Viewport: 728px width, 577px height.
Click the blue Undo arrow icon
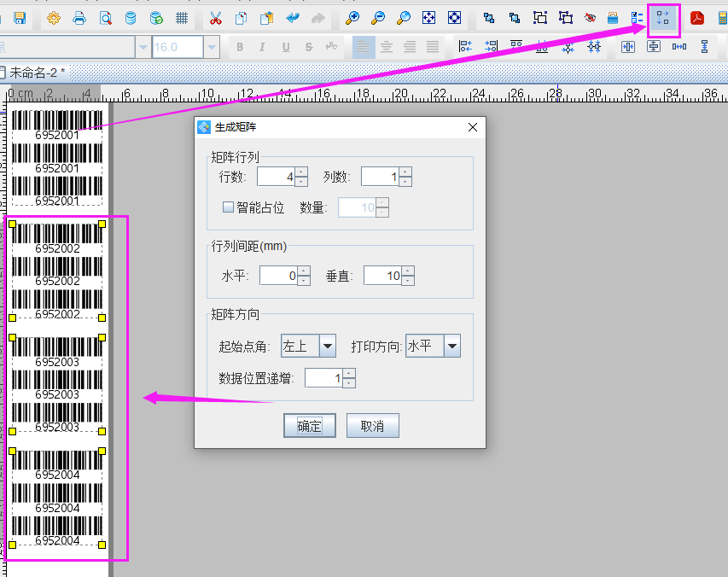293,18
